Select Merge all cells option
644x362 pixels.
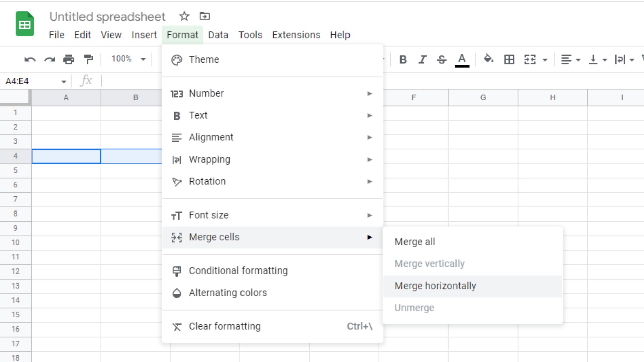coord(415,242)
